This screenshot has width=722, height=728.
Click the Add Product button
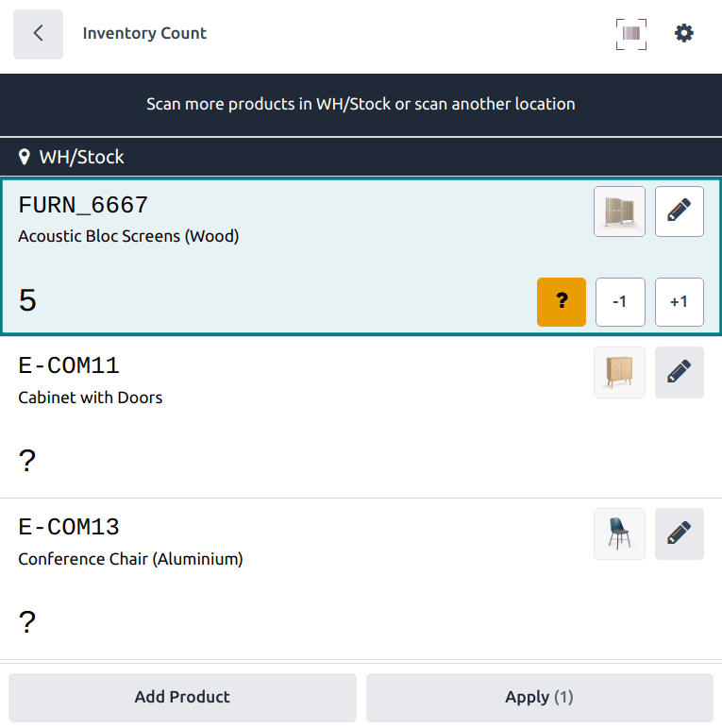point(182,698)
